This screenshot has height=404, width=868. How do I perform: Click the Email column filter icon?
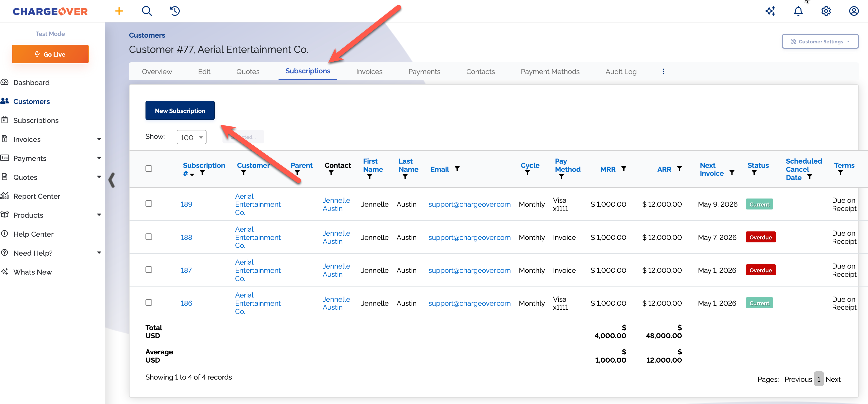tap(457, 169)
